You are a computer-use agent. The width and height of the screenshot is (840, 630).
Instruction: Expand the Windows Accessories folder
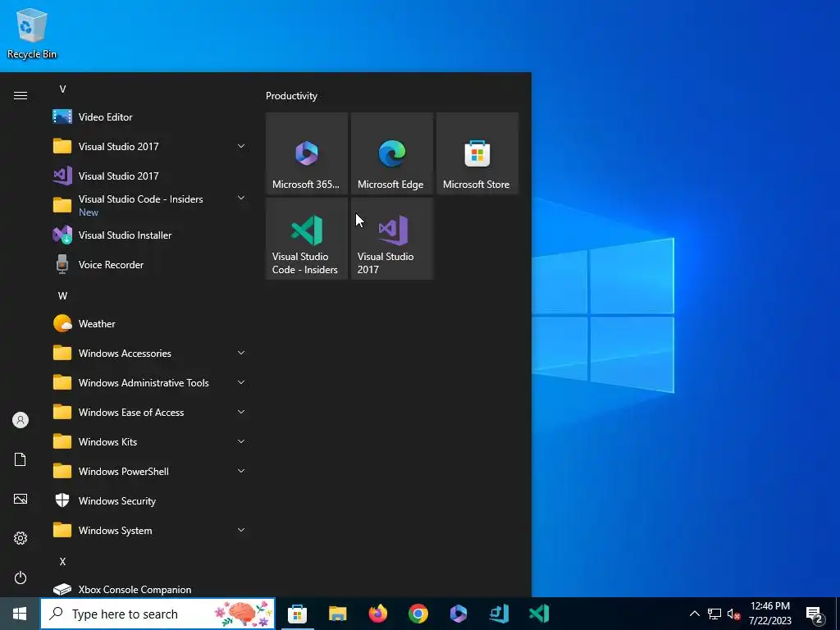(241, 353)
